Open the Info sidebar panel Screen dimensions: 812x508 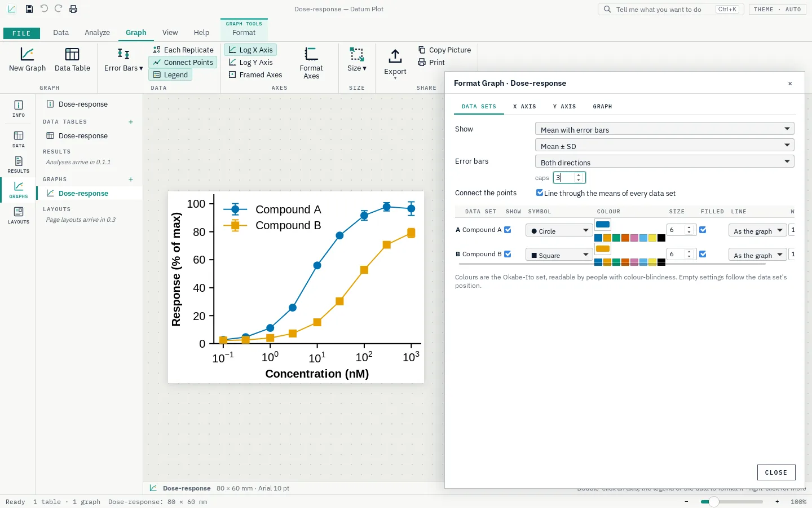[19, 108]
